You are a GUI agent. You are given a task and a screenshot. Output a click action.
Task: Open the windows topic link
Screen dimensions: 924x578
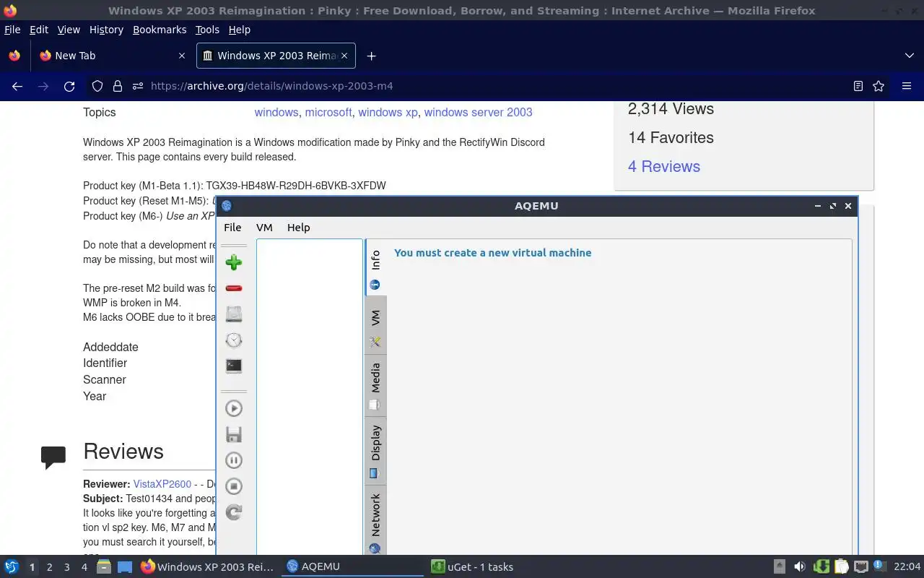click(x=276, y=112)
